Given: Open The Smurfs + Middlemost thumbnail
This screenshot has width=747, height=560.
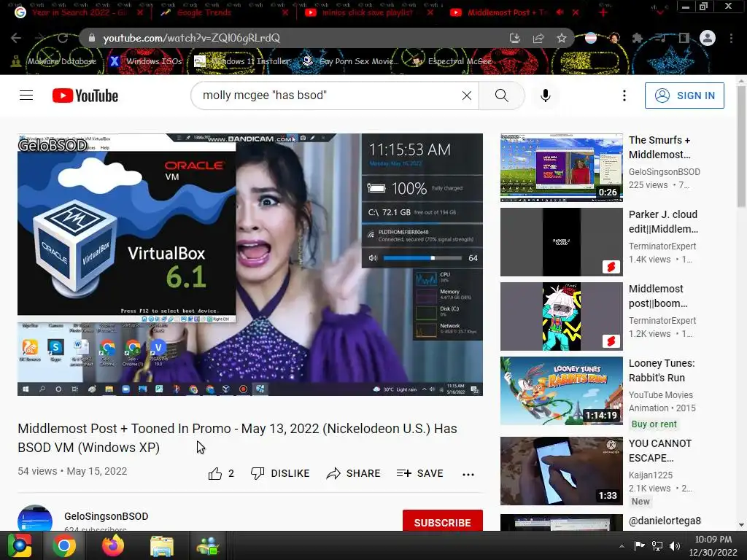Looking at the screenshot, I should coord(561,168).
